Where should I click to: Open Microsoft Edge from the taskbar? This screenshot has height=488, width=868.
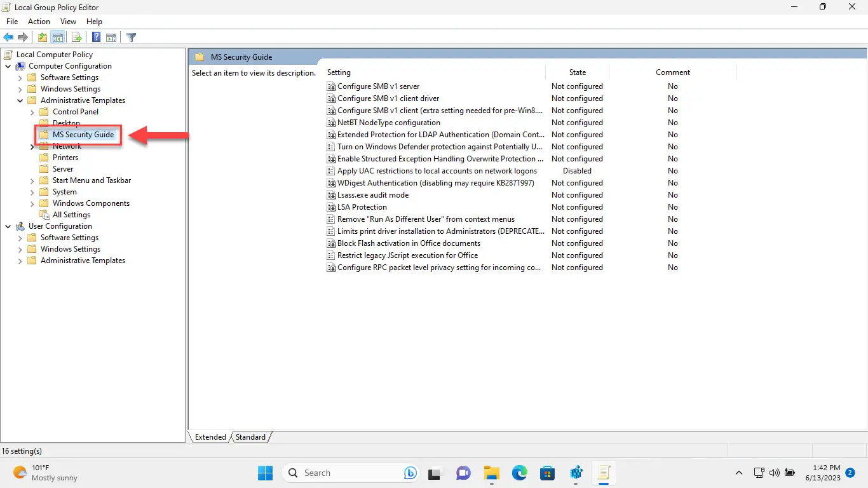pyautogui.click(x=520, y=473)
